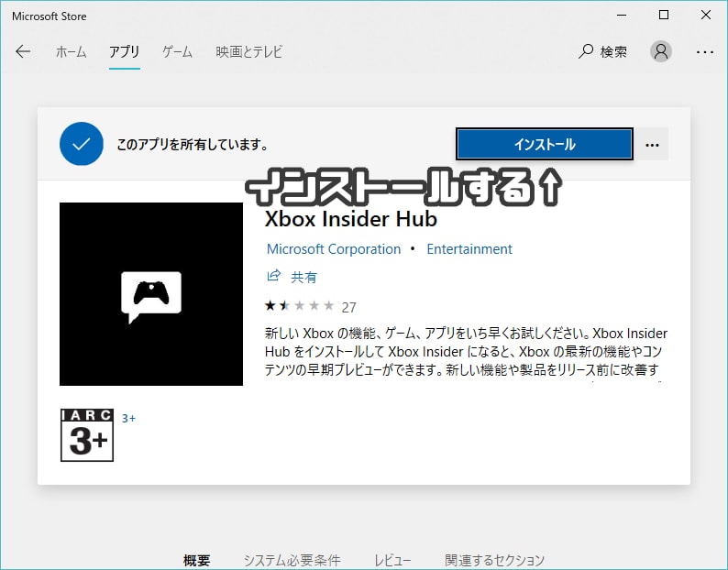Open the ホーム tab
Image resolution: width=728 pixels, height=570 pixels.
point(71,51)
